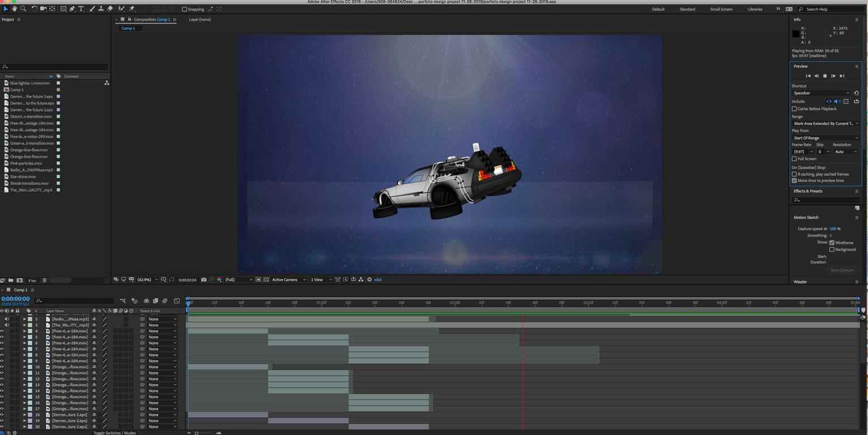The image size is (868, 435).
Task: Open the Work Area range dropdown
Action: click(826, 123)
